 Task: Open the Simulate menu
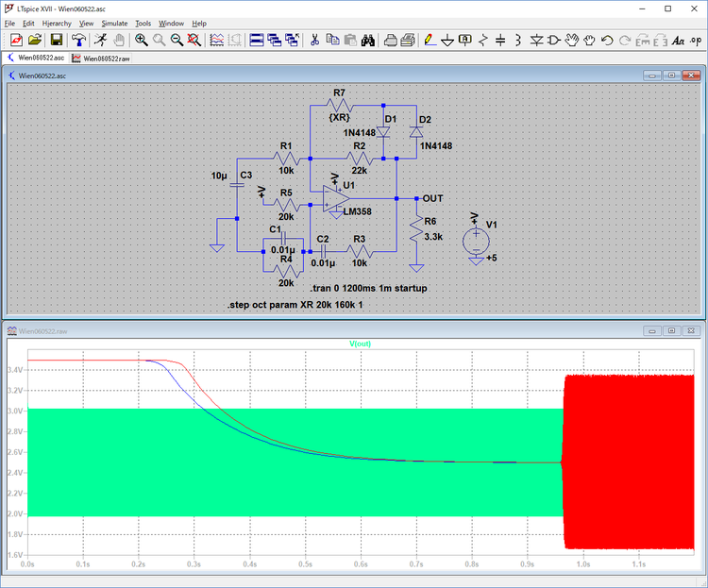click(x=114, y=23)
